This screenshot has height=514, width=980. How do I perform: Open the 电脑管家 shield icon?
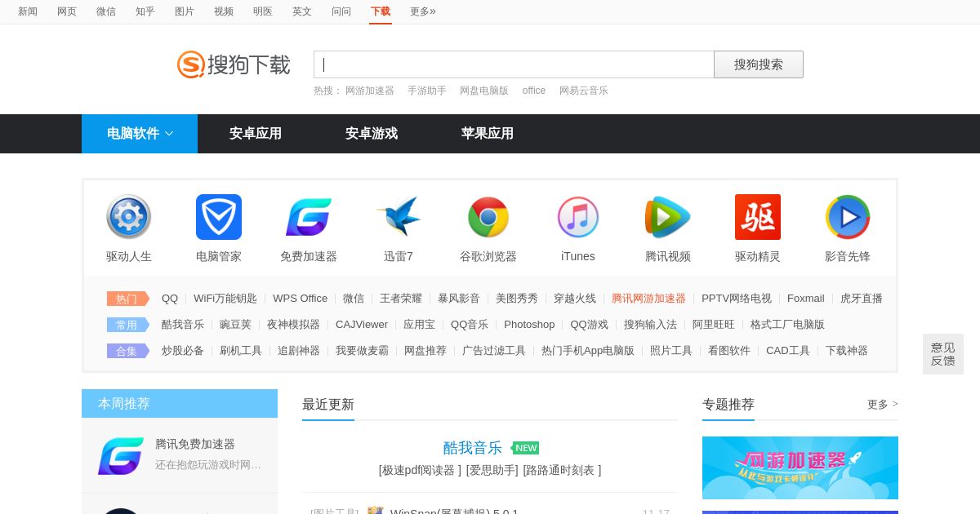[219, 217]
